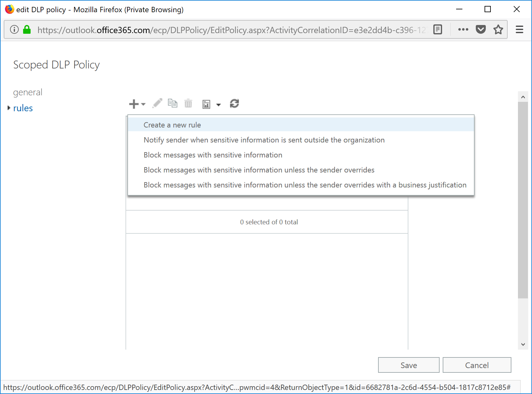Bookmark this page with star icon
Viewport: 532px width, 394px height.
coord(498,30)
